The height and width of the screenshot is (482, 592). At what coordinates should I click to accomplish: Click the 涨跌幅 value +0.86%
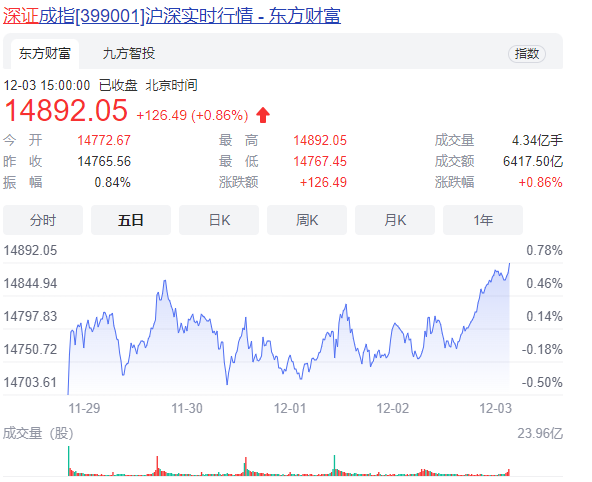(x=540, y=183)
